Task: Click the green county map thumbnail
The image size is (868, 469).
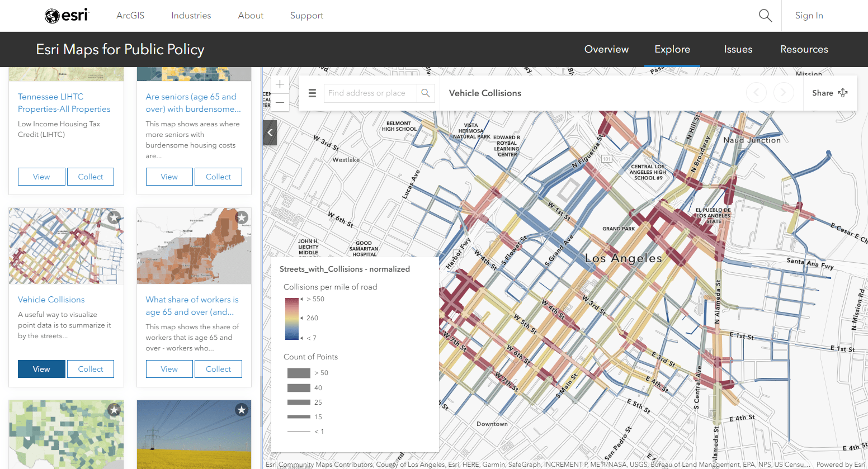Action: click(67, 434)
